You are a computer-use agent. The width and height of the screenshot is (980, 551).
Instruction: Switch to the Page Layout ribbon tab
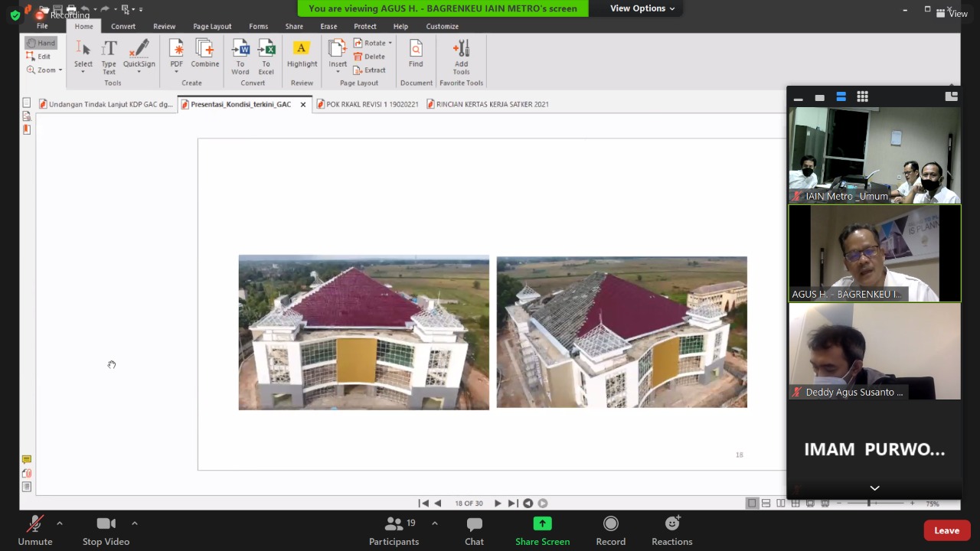(x=212, y=26)
